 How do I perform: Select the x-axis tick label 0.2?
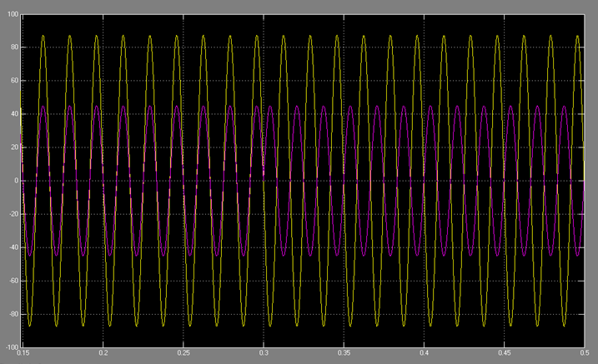pos(103,353)
